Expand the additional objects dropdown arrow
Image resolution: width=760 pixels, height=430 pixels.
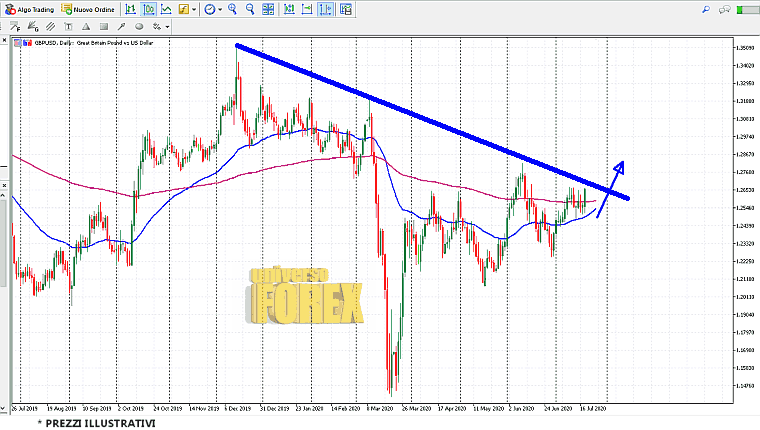click(x=167, y=27)
